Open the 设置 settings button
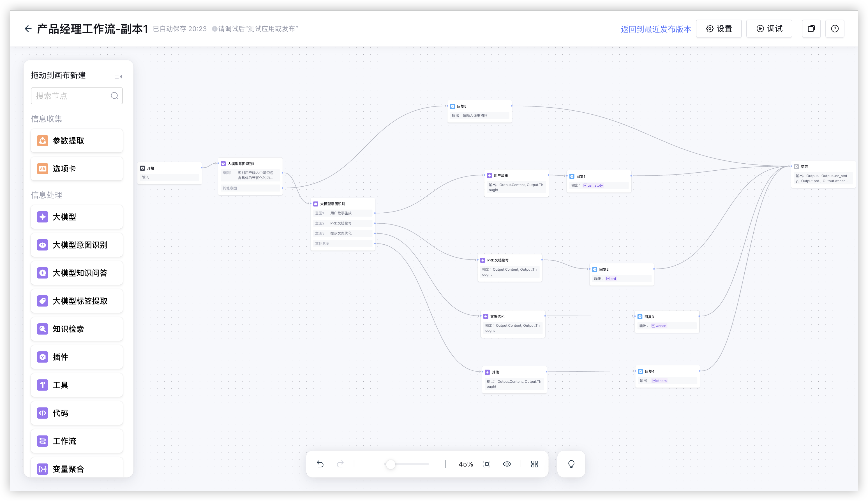Screen dimensions: 868x501 719,29
